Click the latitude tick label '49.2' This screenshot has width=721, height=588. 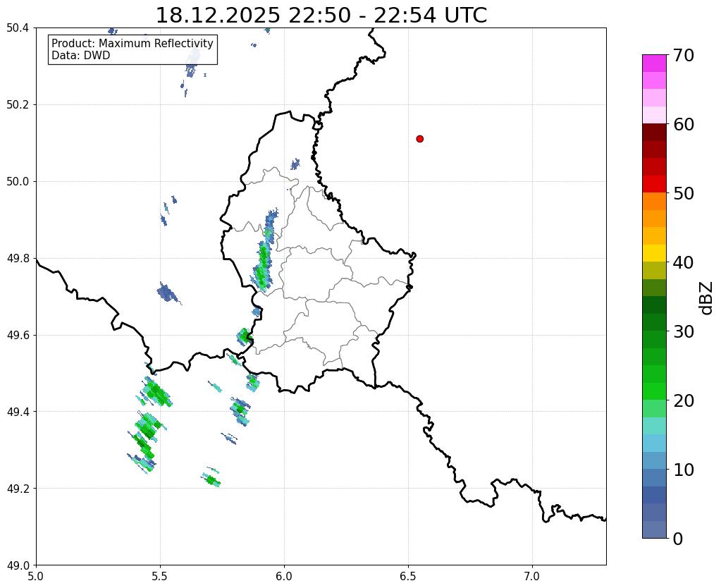[18, 489]
